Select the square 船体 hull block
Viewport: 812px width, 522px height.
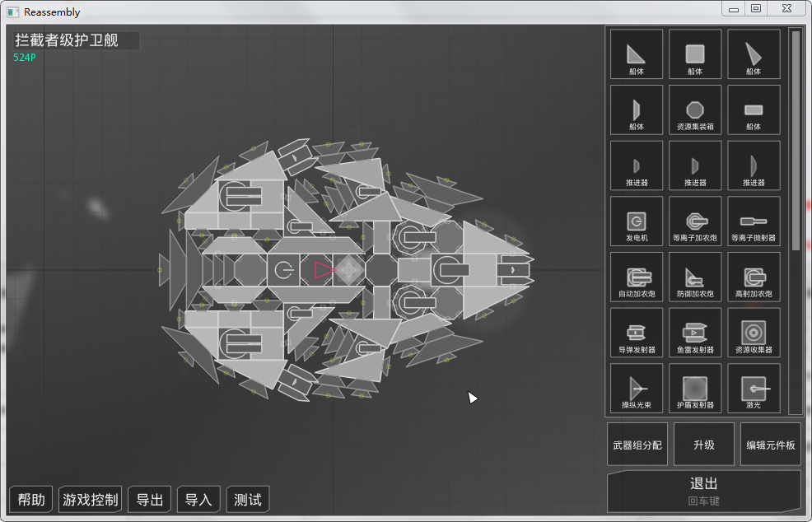tap(695, 55)
